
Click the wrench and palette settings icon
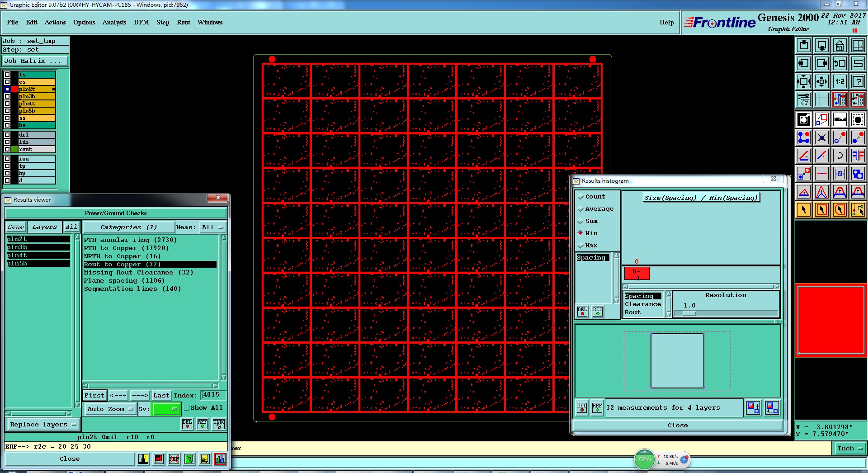click(803, 99)
